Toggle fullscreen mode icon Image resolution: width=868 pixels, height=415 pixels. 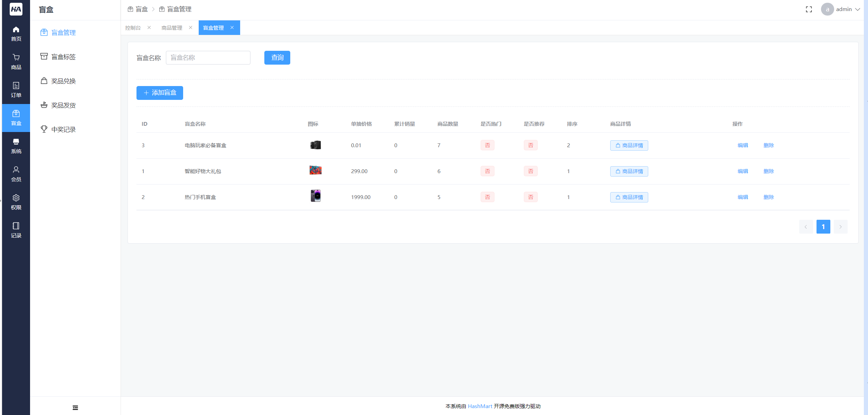pos(809,9)
